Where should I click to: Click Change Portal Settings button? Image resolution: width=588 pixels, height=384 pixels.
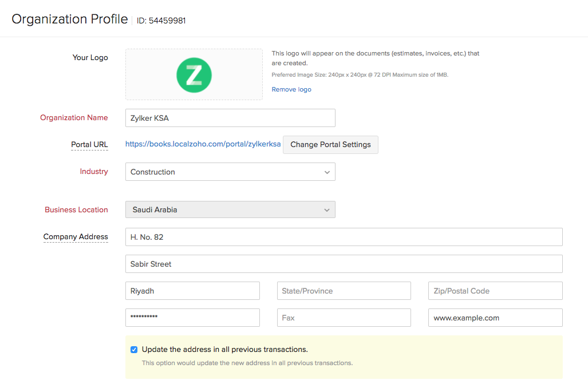coord(330,145)
